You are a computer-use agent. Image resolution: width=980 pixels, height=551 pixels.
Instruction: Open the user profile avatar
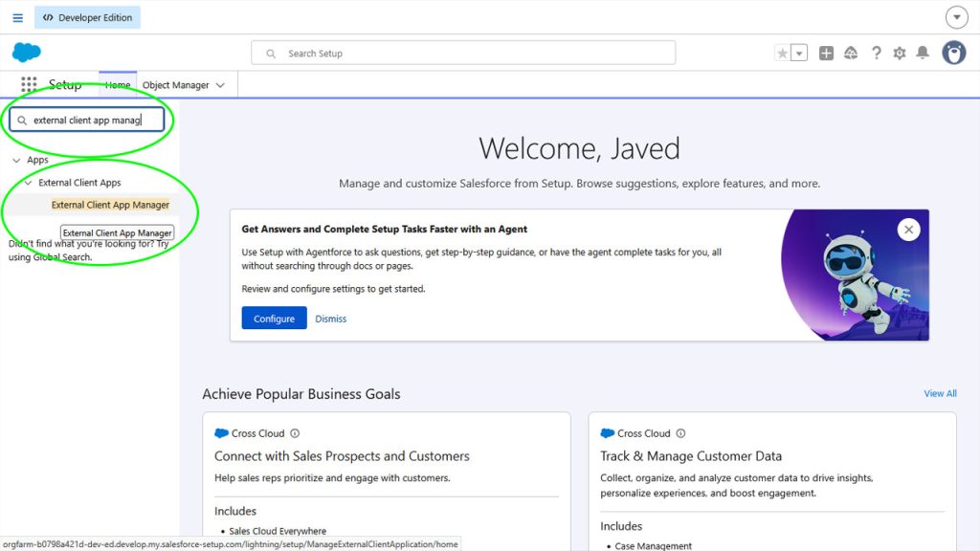click(954, 54)
